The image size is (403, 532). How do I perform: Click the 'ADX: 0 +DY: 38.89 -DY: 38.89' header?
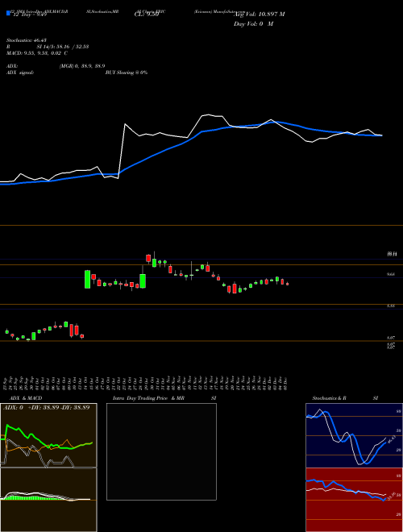coord(46,407)
